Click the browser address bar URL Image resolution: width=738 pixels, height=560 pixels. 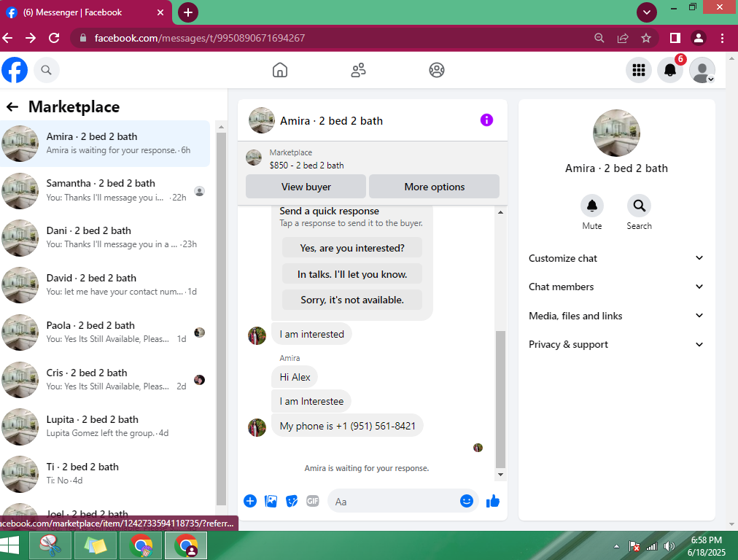pyautogui.click(x=200, y=38)
